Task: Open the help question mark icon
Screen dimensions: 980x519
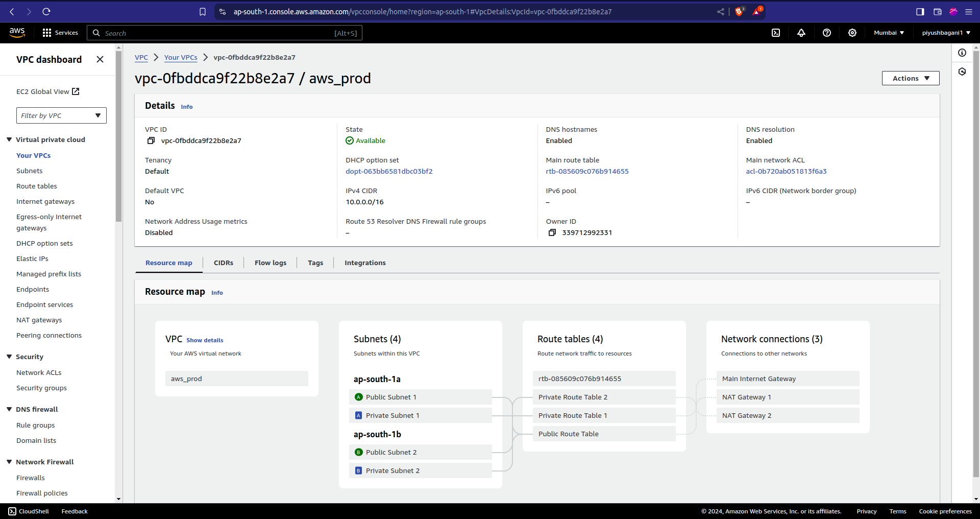Action: point(827,33)
